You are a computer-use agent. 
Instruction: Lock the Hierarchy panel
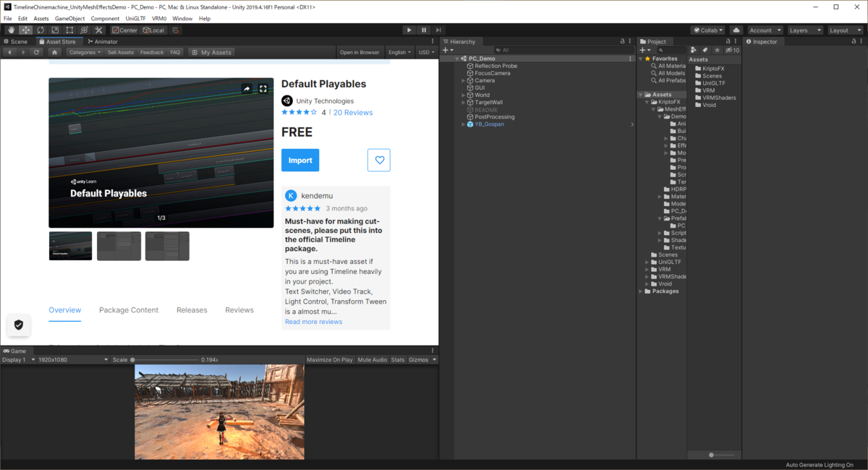coord(624,41)
